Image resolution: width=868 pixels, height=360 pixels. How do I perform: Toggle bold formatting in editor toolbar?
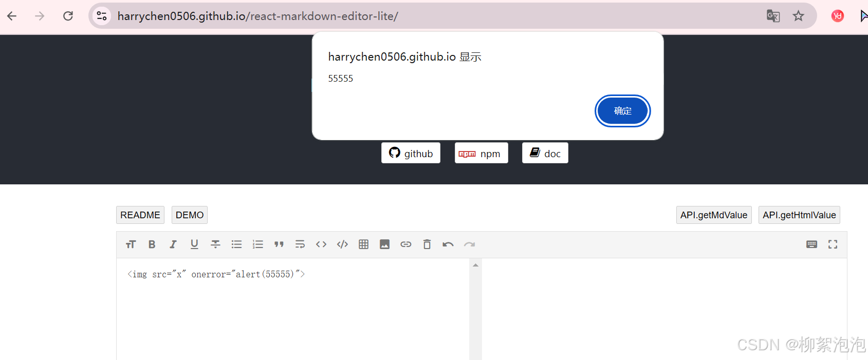point(152,244)
